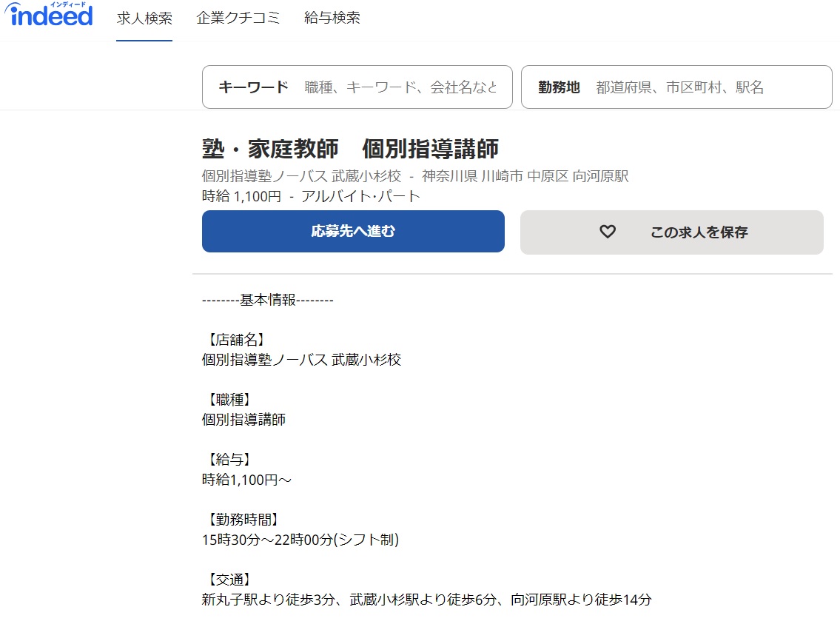Click the job title 塾・家庭教師 個別指導講師

tap(350, 149)
